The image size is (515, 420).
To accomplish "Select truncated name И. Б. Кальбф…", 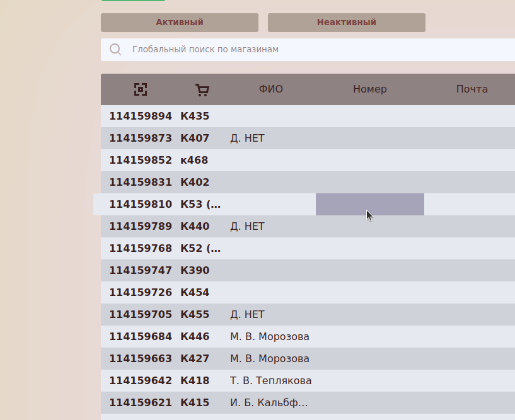I will (x=269, y=403).
